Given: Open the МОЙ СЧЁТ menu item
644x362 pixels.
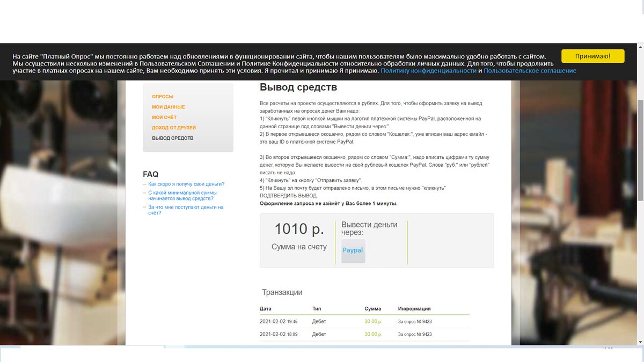Looking at the screenshot, I should 164,117.
